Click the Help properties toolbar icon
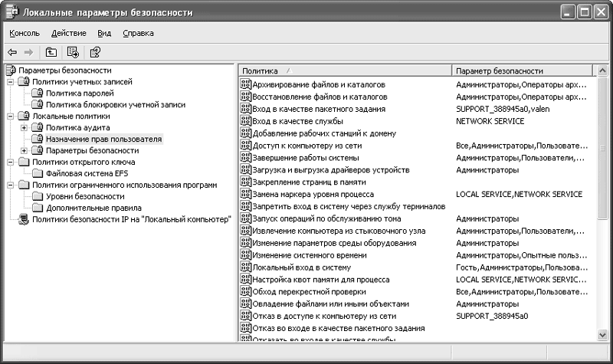 95,52
